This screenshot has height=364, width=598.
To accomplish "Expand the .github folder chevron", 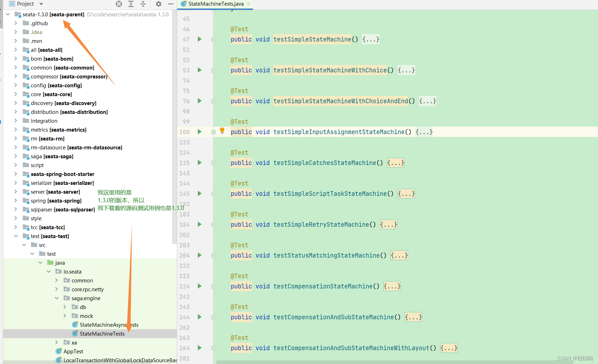I will [16, 23].
